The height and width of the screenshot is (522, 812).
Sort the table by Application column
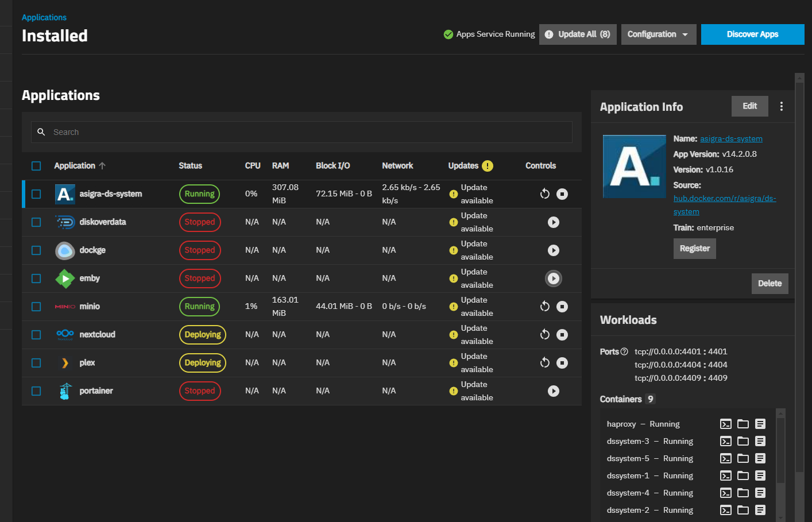pos(75,166)
